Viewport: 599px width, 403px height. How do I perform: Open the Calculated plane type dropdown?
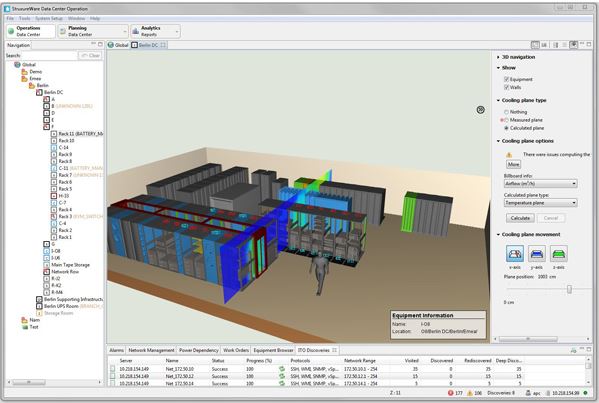(540, 203)
